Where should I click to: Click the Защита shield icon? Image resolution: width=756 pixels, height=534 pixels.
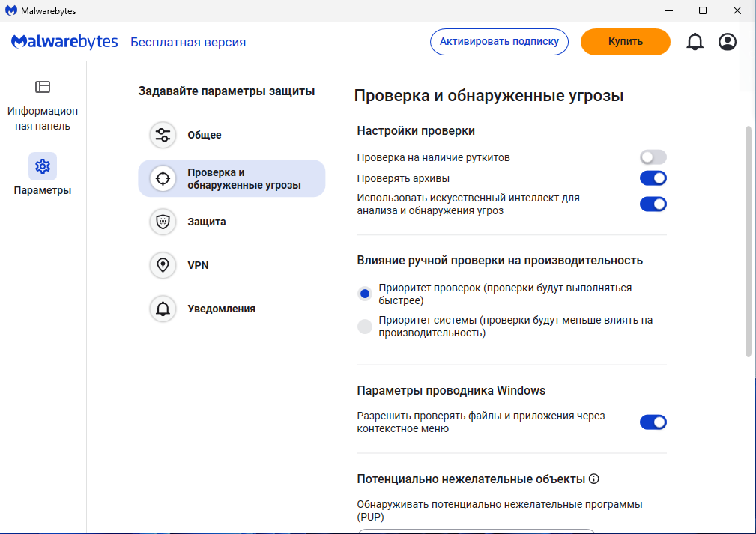coord(163,222)
